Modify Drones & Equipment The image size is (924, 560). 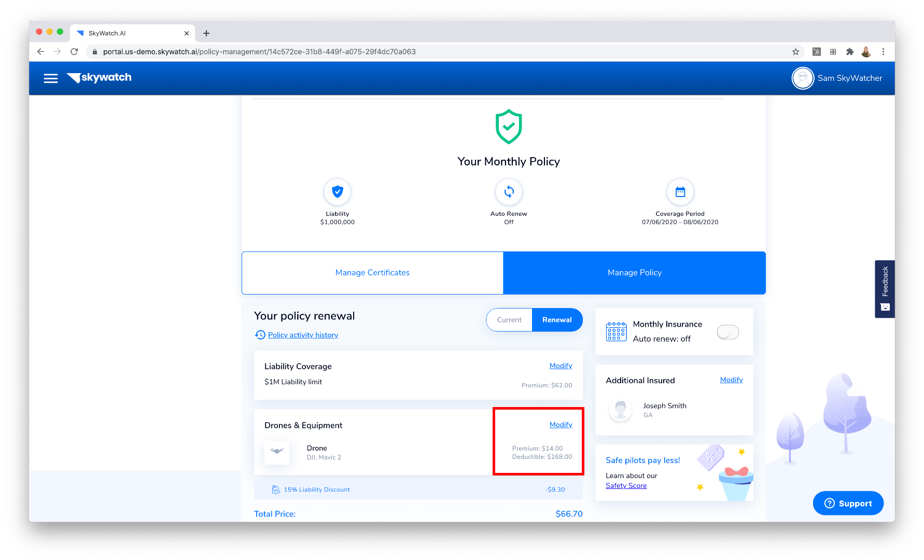[x=561, y=425]
